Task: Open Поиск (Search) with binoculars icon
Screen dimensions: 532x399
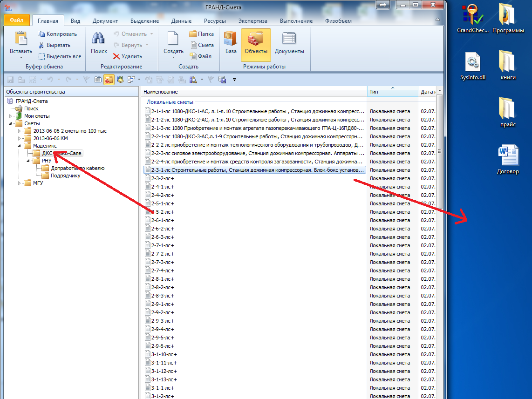Action: coord(99,43)
